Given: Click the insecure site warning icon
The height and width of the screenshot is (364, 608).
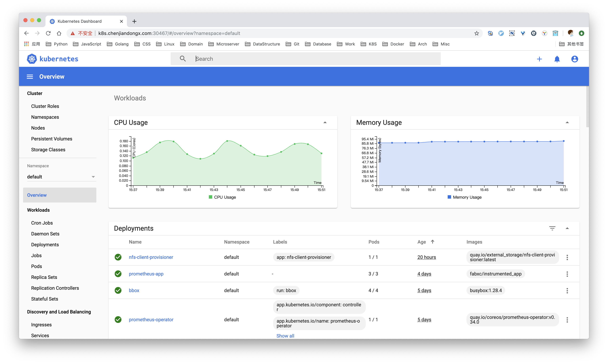Looking at the screenshot, I should click(73, 33).
